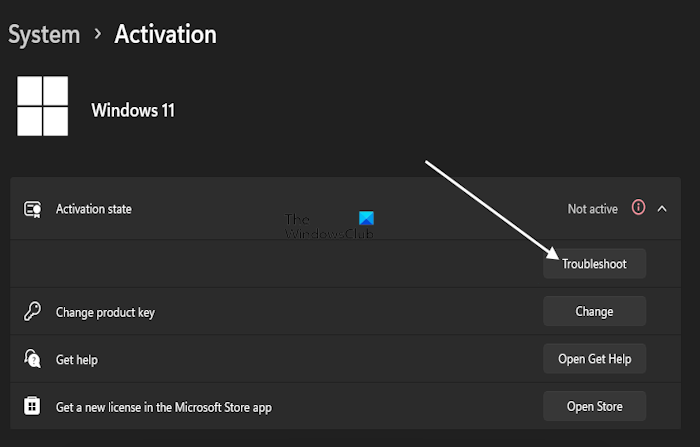This screenshot has height=447, width=700.
Task: Go back to System breadcrumb
Action: 44,35
